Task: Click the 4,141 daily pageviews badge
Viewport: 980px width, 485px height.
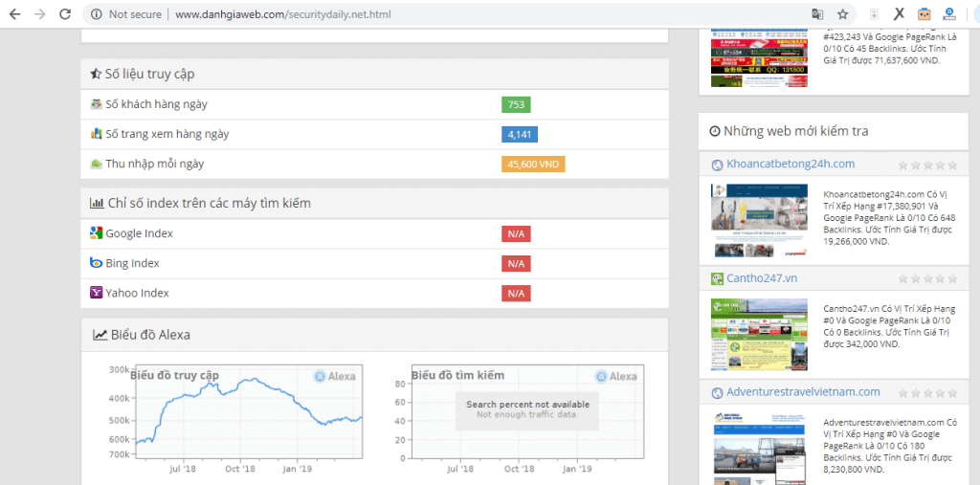Action: [520, 134]
